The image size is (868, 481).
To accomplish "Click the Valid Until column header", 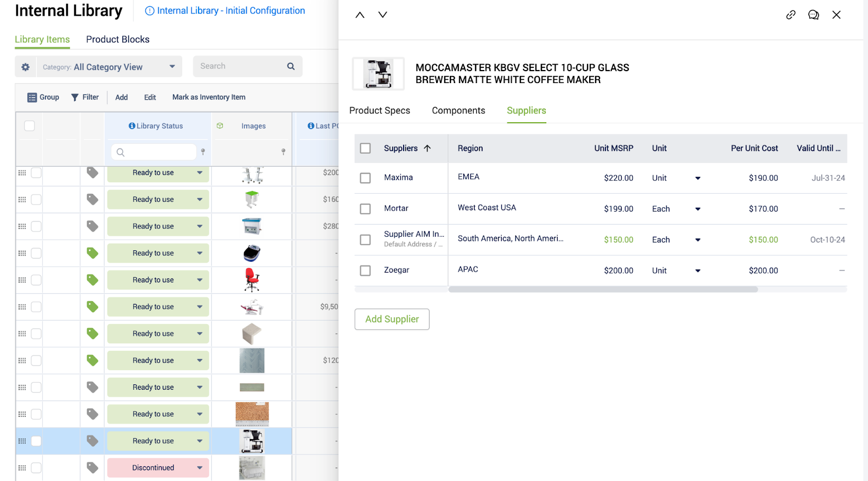I will click(819, 148).
